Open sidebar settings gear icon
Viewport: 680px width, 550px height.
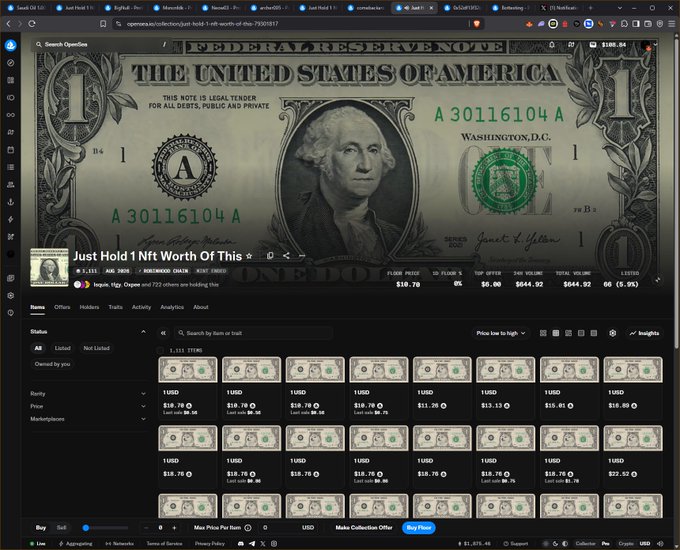(x=11, y=295)
